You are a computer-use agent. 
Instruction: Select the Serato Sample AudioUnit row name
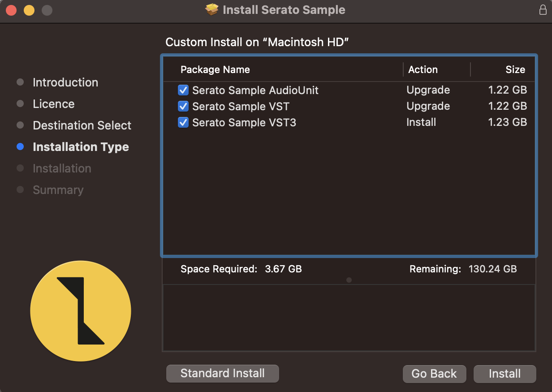tap(255, 90)
